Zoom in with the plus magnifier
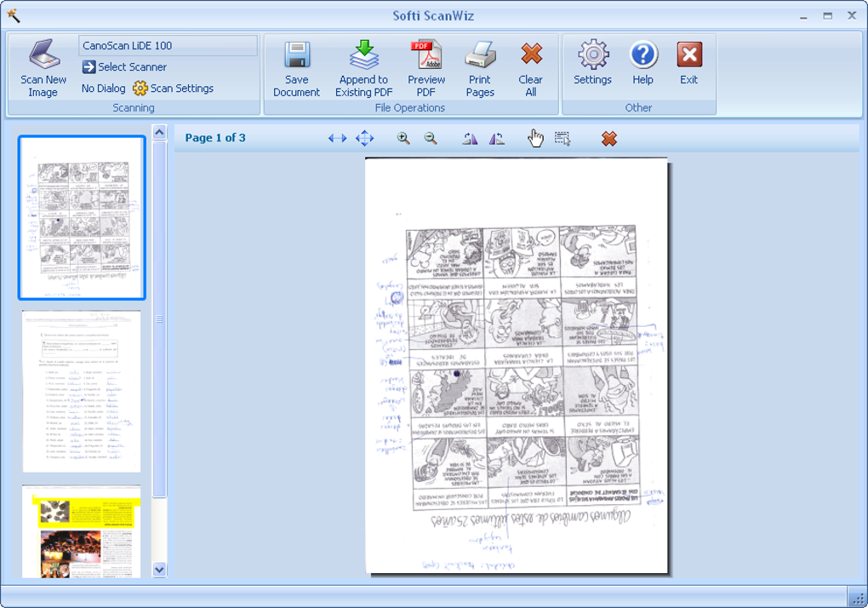Screen dimensions: 868x608 403,138
